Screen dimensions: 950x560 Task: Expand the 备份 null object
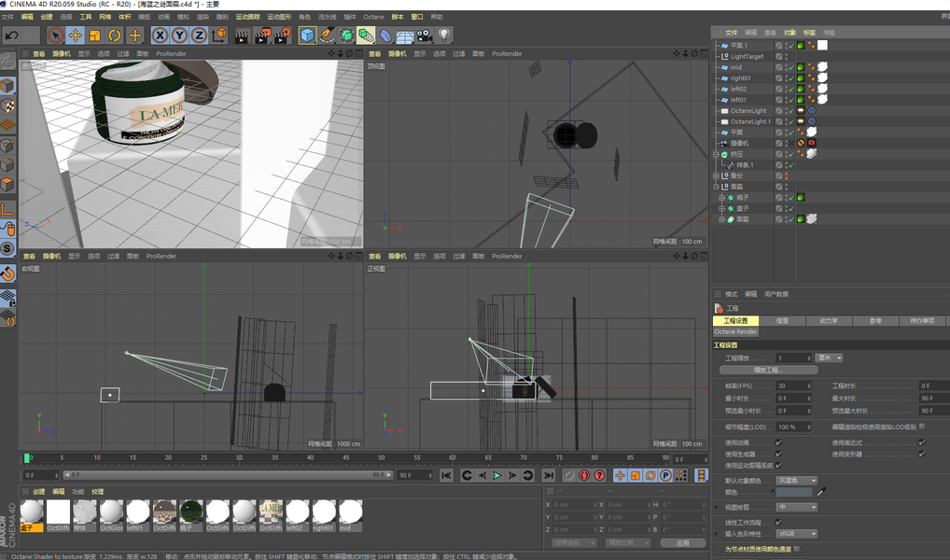coord(716,175)
